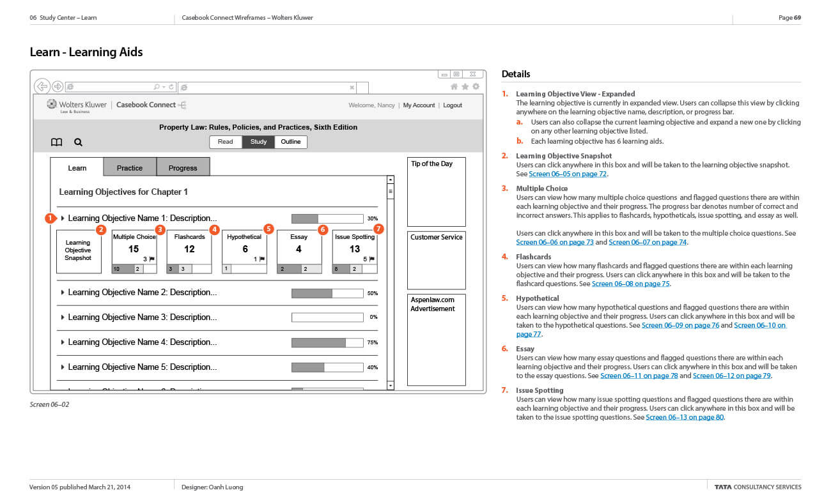Viewport: 831px width, 504px height.
Task: Click the scrollbar thumb in the objectives list
Action: [391, 191]
